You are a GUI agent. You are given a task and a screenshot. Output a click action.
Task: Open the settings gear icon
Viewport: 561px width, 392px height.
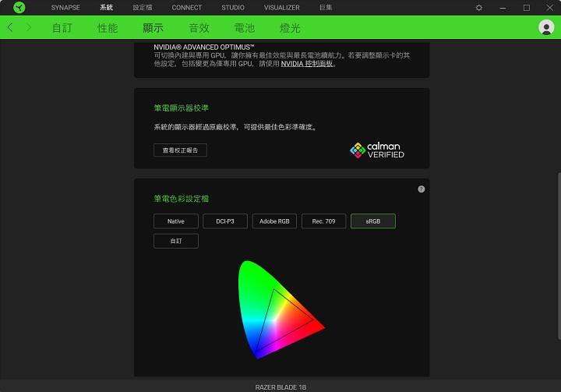478,8
